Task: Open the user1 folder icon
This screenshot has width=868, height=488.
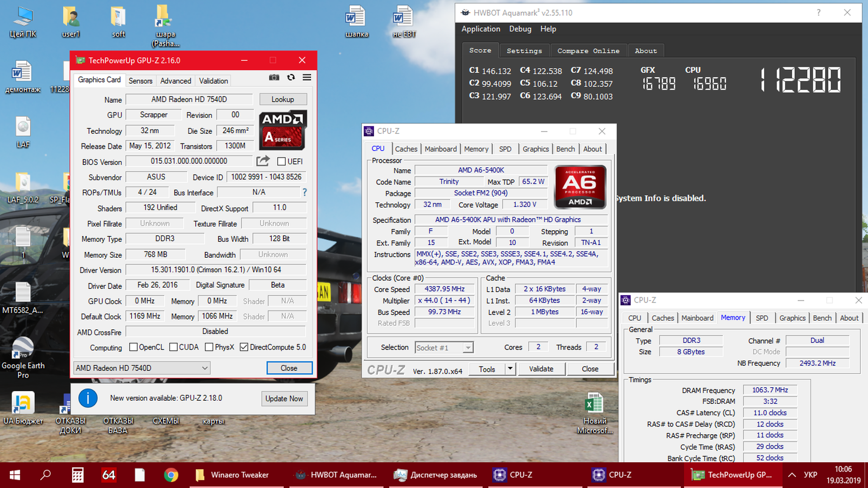Action: point(71,22)
